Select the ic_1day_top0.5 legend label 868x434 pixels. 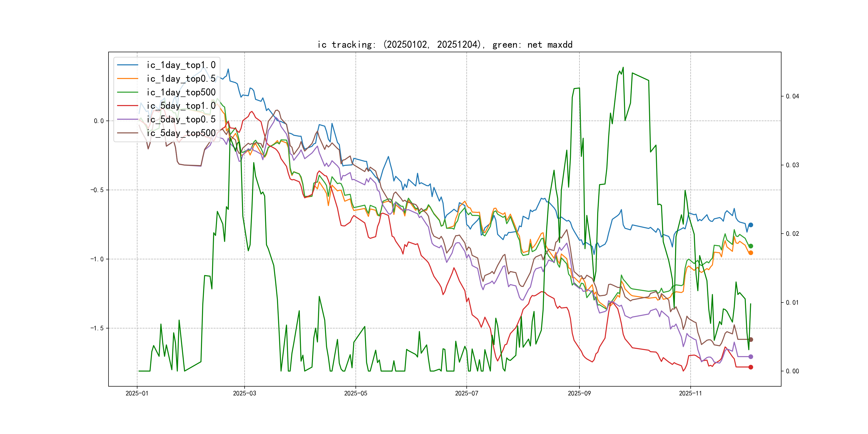[181, 78]
